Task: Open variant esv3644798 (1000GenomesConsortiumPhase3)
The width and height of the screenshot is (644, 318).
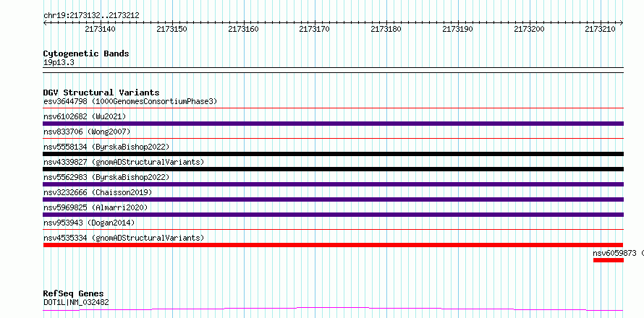Action: pos(130,101)
